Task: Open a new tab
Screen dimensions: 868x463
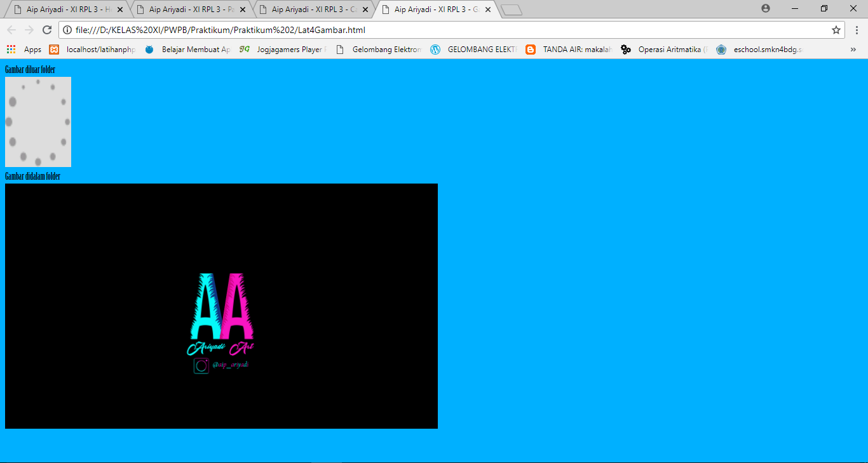Action: pos(512,10)
